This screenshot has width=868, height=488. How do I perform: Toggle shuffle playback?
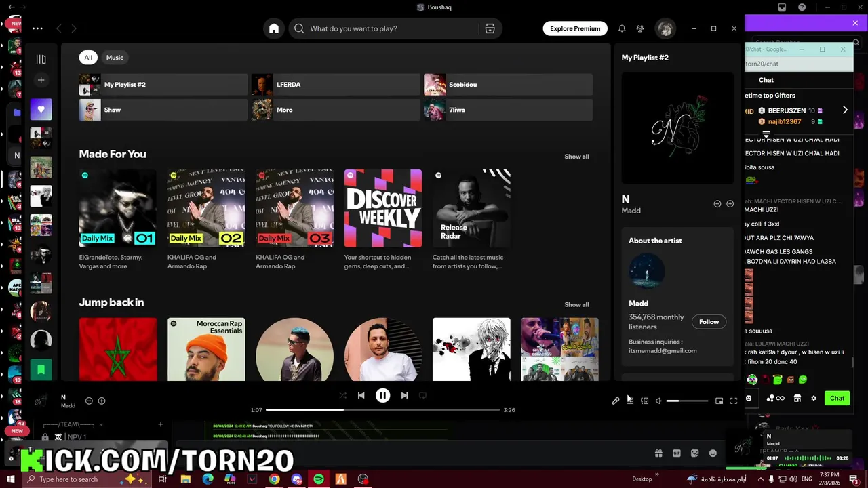point(342,395)
